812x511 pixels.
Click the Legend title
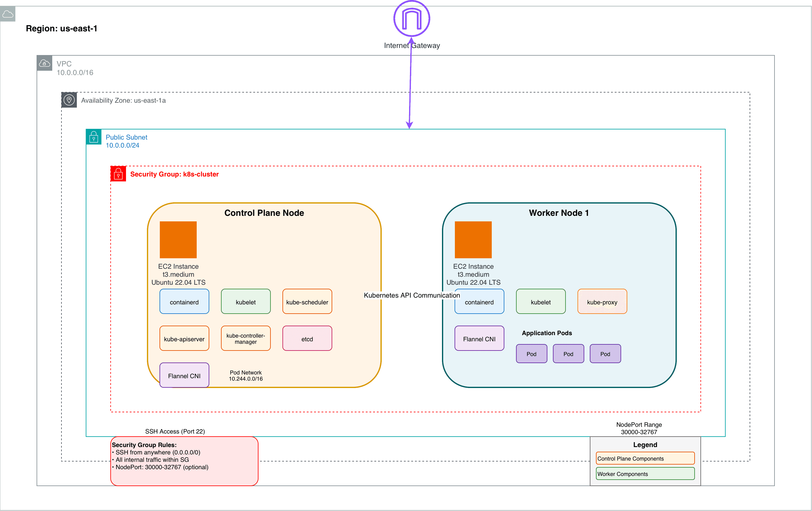645,445
